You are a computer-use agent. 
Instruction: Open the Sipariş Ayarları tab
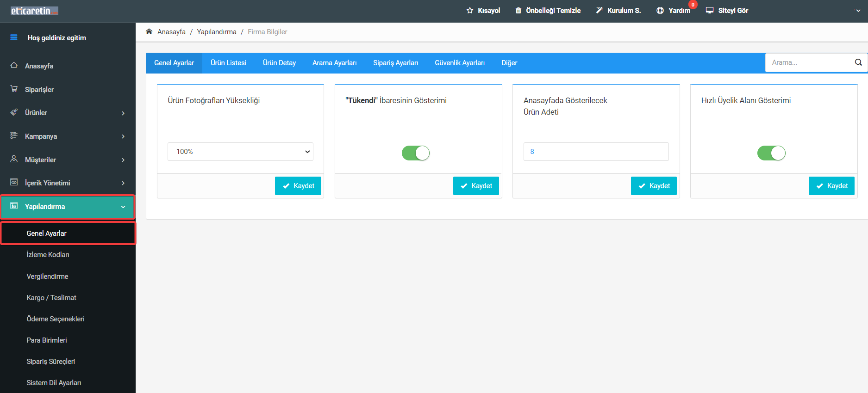pyautogui.click(x=396, y=63)
